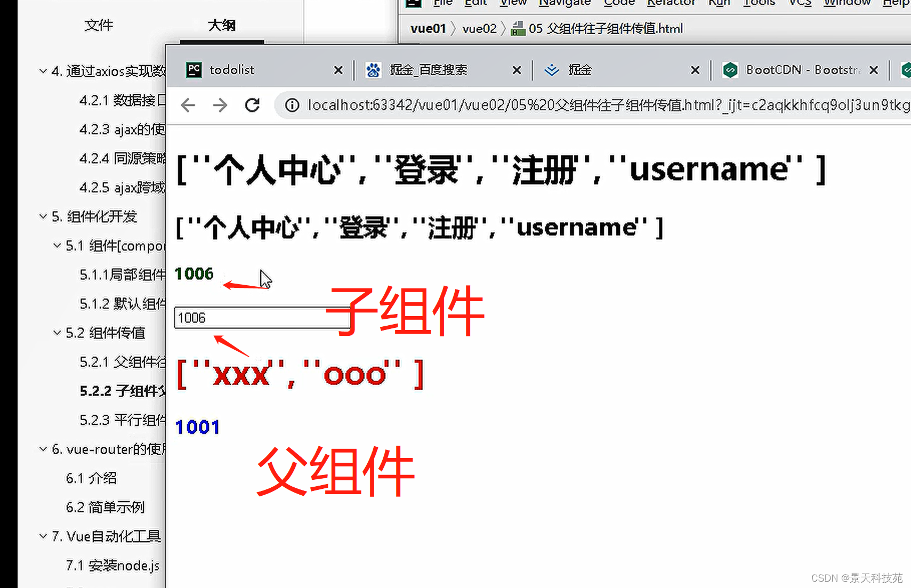
Task: Collapse 5.2 组件传值 subsection chevron
Action: click(x=57, y=333)
